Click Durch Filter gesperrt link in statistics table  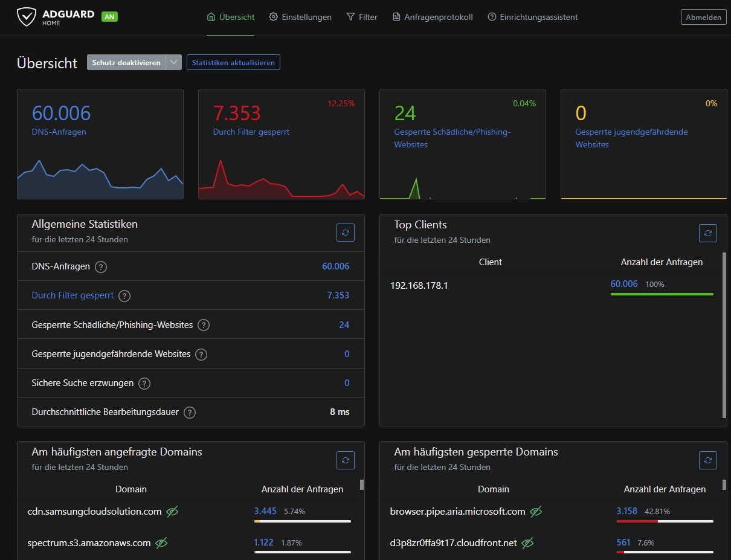(72, 295)
